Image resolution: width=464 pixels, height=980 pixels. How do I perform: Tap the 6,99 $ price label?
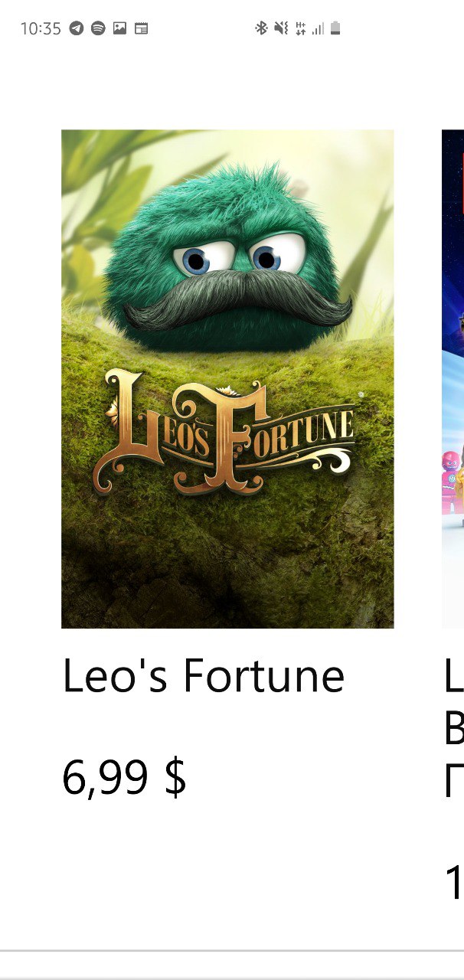[x=124, y=777]
